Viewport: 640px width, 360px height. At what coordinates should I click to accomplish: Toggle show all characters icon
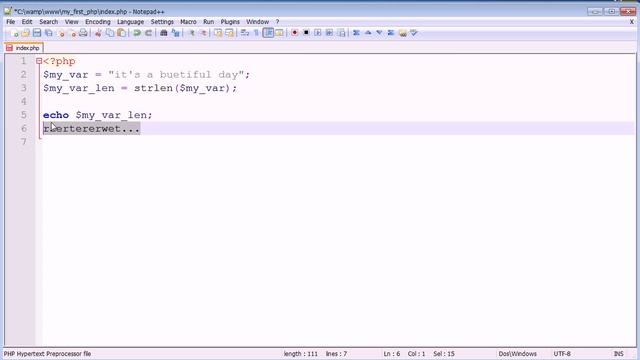tap(256, 33)
